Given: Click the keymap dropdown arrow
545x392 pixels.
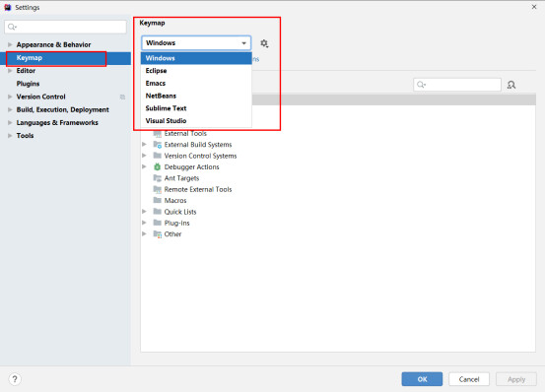Looking at the screenshot, I should coord(244,43).
